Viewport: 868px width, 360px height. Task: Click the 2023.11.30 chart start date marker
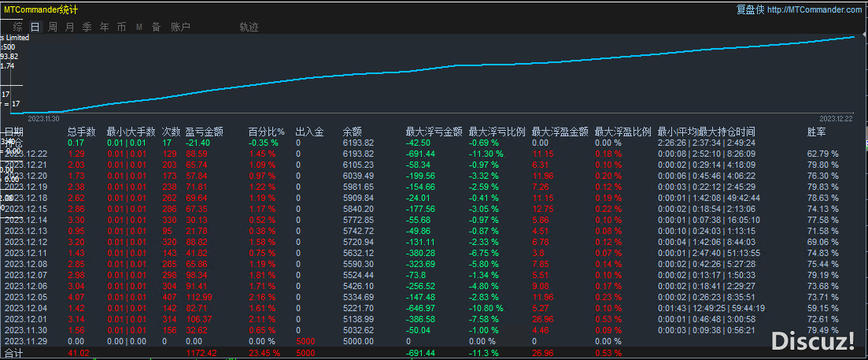click(42, 118)
